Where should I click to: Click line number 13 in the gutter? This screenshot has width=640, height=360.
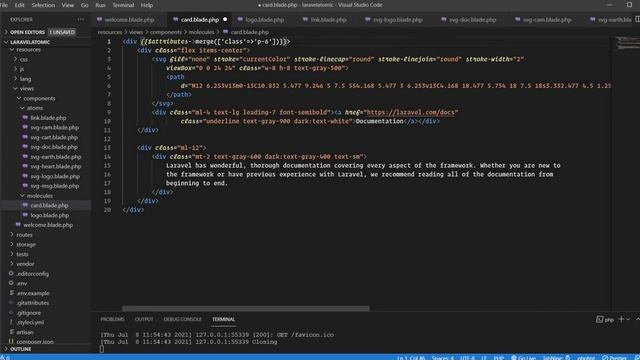tap(107, 148)
